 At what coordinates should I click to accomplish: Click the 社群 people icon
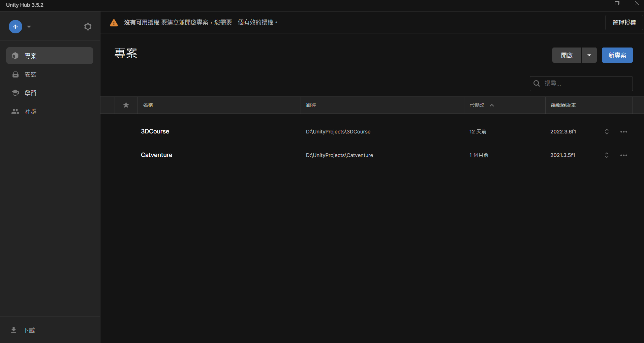[x=15, y=112]
